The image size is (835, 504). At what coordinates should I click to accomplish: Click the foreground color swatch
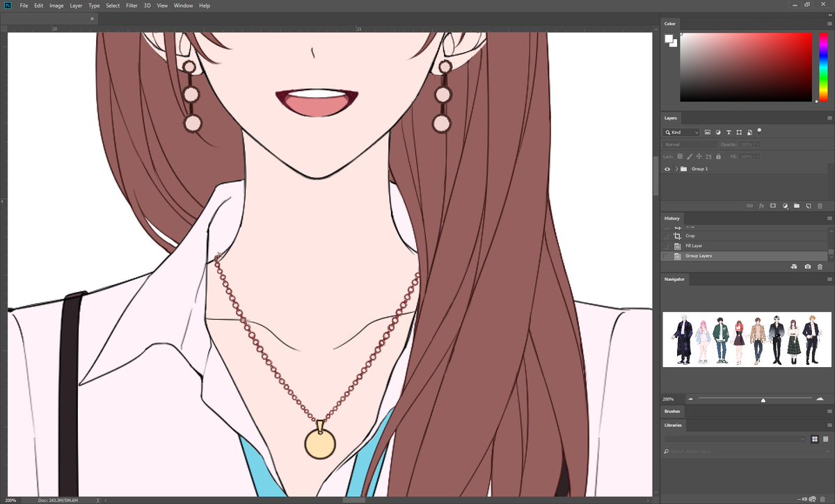(x=669, y=39)
